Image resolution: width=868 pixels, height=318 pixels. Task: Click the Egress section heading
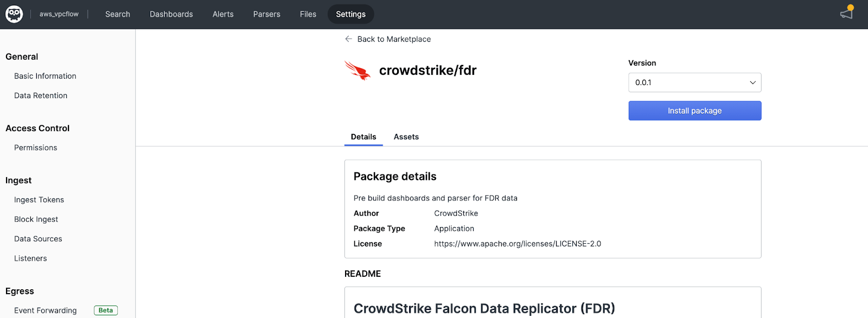[20, 291]
